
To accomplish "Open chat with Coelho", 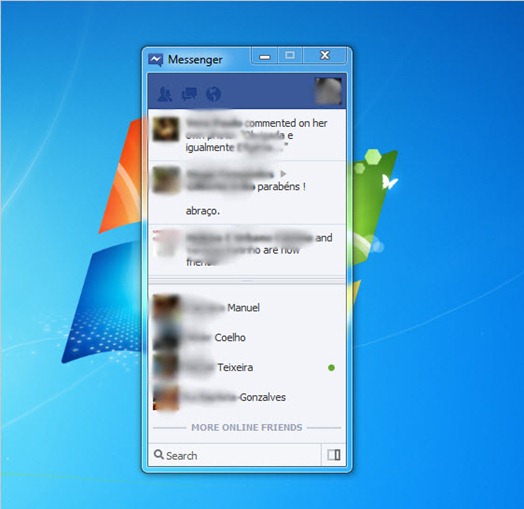I will click(247, 338).
